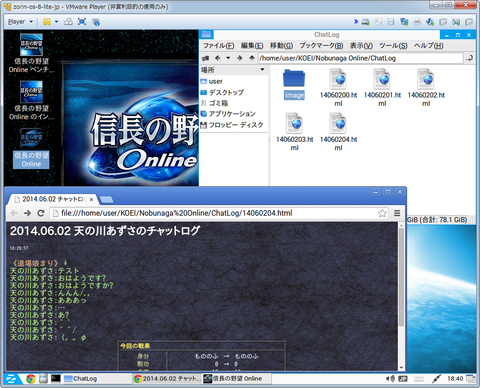
Task: Go forward in the file manager
Action: [240, 58]
